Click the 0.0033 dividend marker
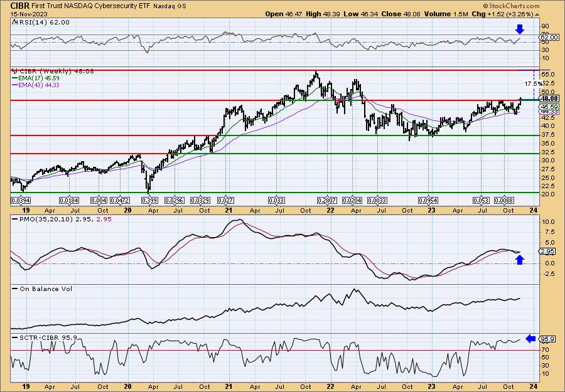Image resolution: width=565 pixels, height=392 pixels. 377,201
